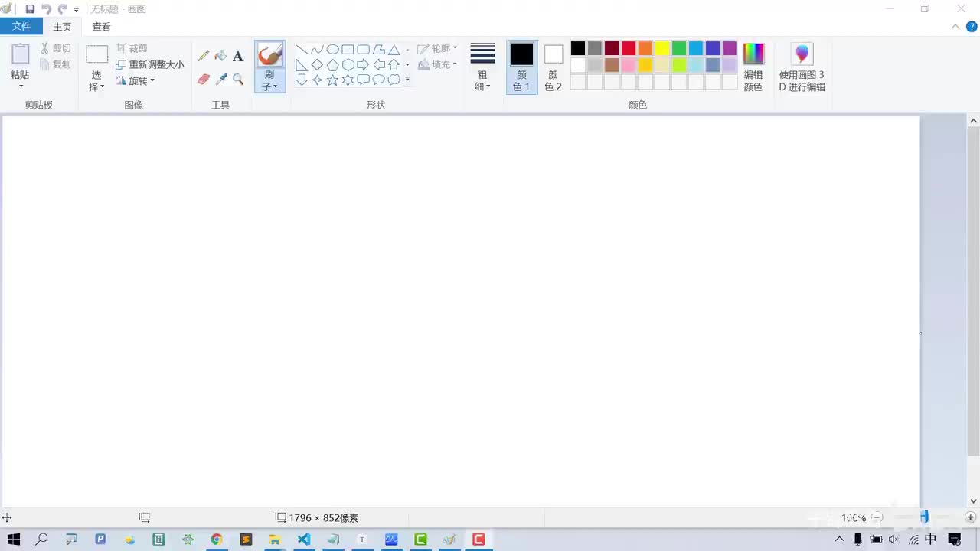The height and width of the screenshot is (551, 980).
Task: Open the customize quick access toolbar dropdown
Action: (x=77, y=10)
